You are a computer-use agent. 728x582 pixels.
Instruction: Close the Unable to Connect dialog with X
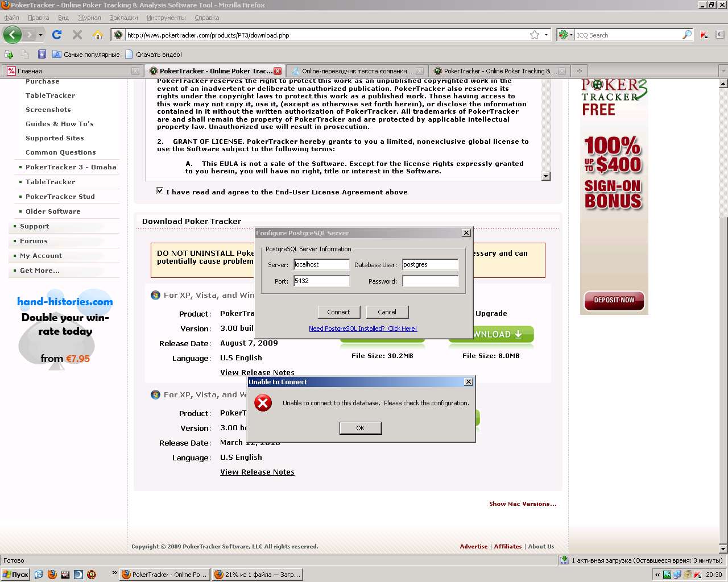[469, 382]
